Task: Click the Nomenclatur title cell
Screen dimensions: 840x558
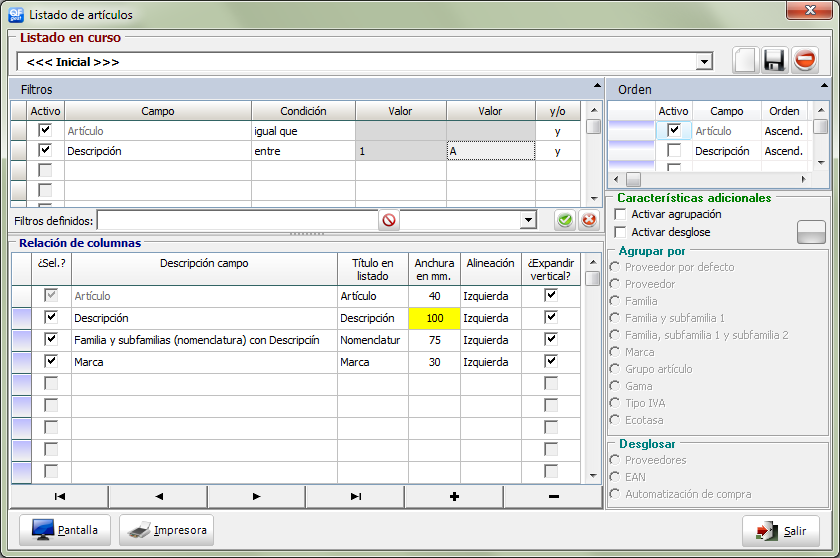Action: pos(373,340)
